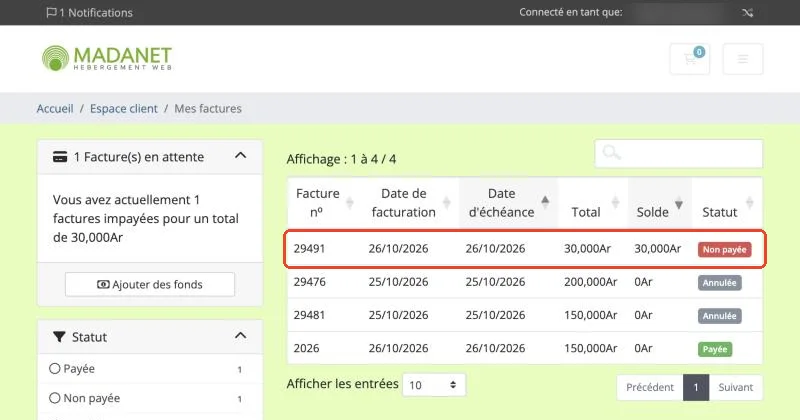Collapse the Facture(s) en attente panel
This screenshot has height=420, width=800.
pos(240,156)
